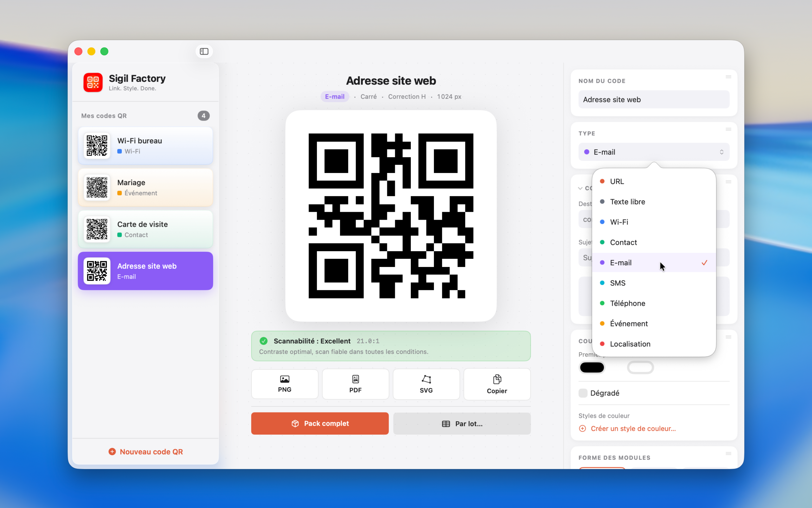This screenshot has height=508, width=812.
Task: Open the black foreground color swatch
Action: 592,368
